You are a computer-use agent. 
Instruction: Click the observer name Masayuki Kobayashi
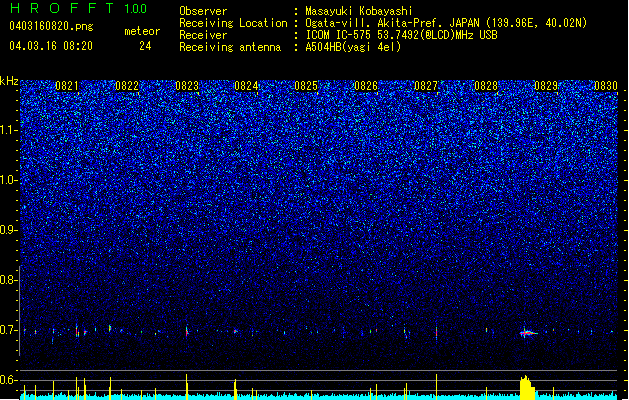tap(359, 11)
